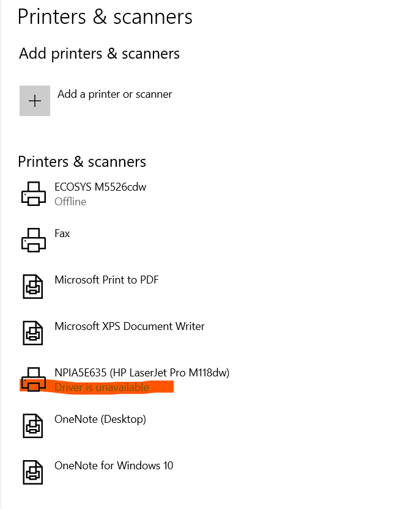420x509 pixels.
Task: Select NPIA5E635 (HP LaserJet Pro M118dw) name
Action: [142, 373]
